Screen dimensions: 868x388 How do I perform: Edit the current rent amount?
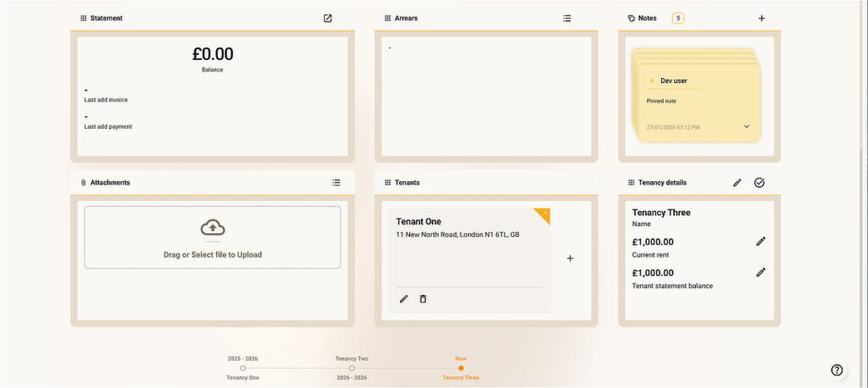pyautogui.click(x=760, y=241)
